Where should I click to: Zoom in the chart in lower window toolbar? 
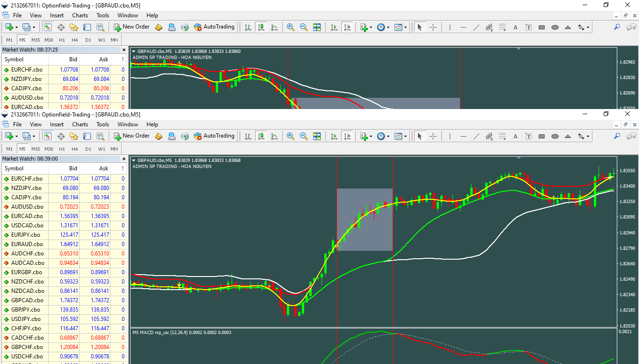coord(291,136)
